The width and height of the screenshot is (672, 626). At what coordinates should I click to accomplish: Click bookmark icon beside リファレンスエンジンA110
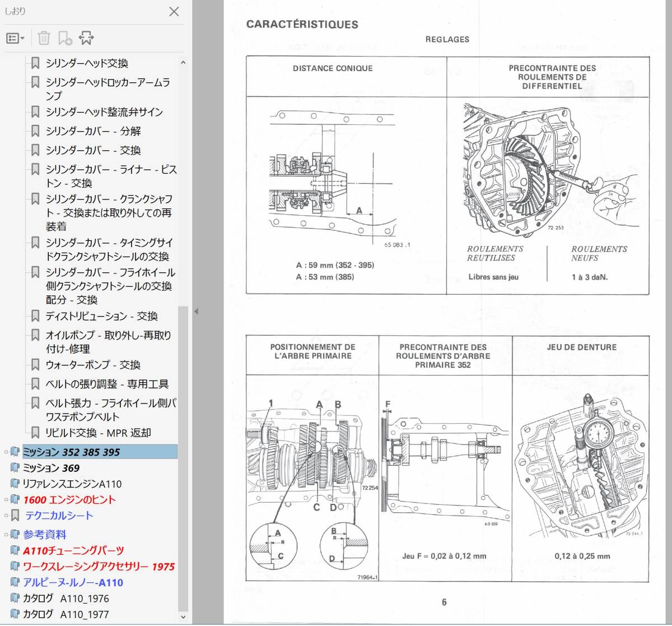[15, 483]
